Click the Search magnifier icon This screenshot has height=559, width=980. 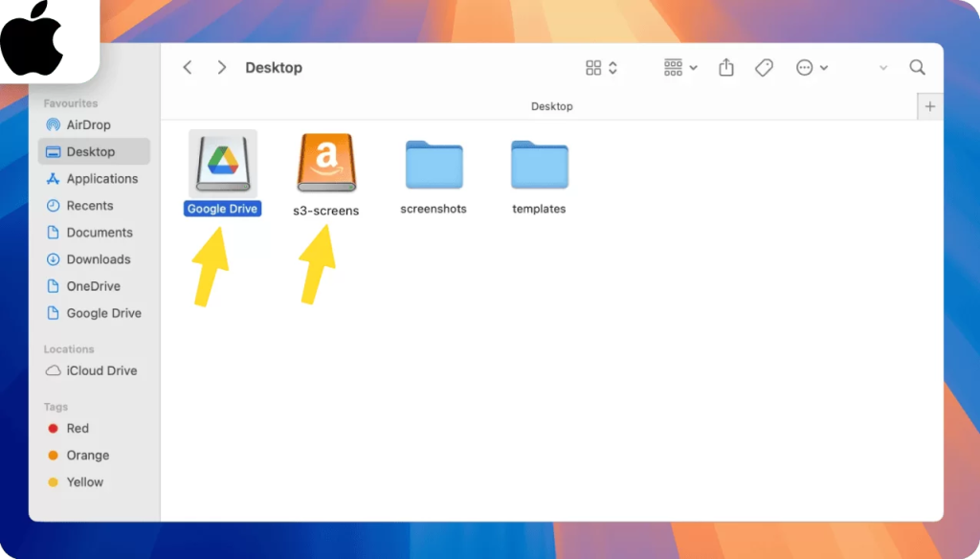pyautogui.click(x=917, y=68)
